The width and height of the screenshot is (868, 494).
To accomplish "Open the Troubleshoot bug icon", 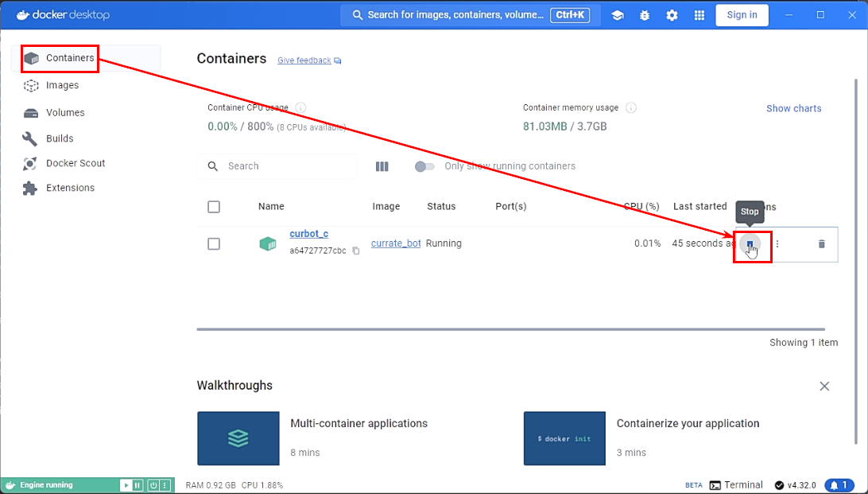I will pyautogui.click(x=645, y=15).
